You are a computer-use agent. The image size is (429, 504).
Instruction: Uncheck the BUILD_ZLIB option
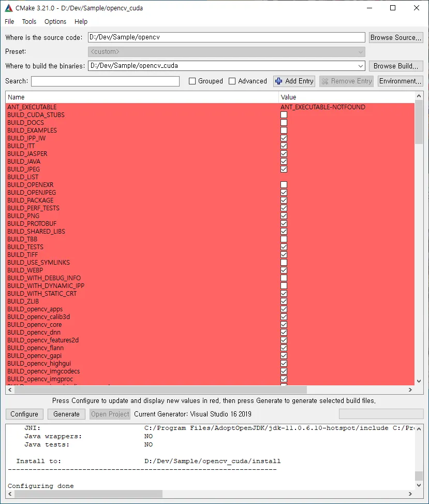284,301
